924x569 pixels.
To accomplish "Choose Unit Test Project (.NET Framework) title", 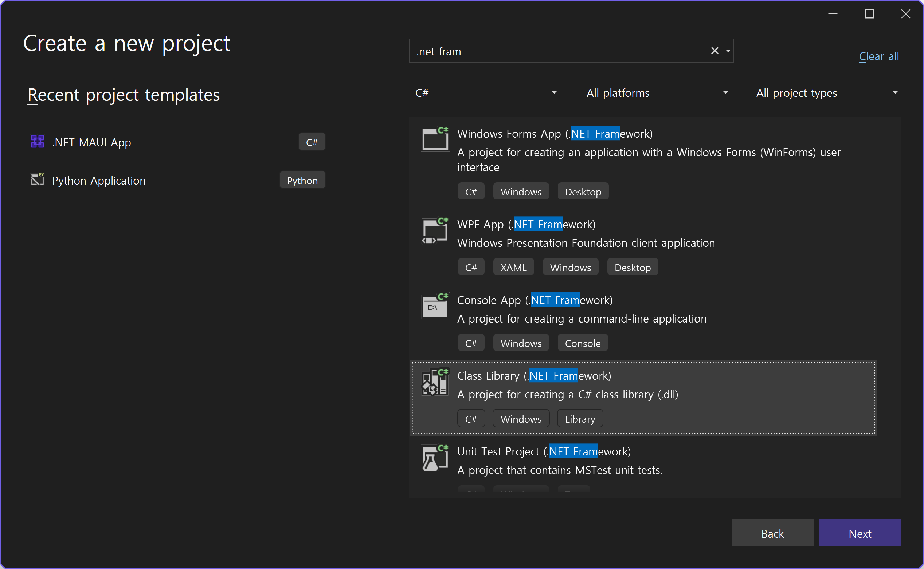I will [x=544, y=451].
